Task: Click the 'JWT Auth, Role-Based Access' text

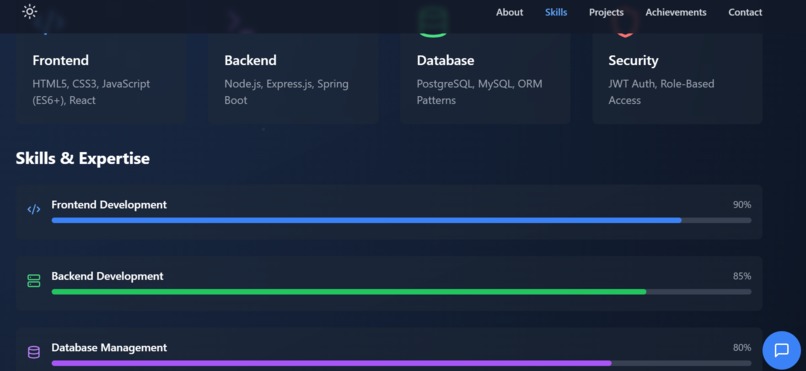Action: [661, 92]
